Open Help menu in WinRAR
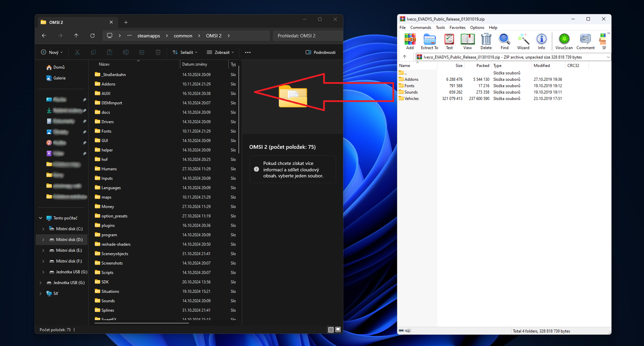This screenshot has height=346, width=644. tap(493, 28)
